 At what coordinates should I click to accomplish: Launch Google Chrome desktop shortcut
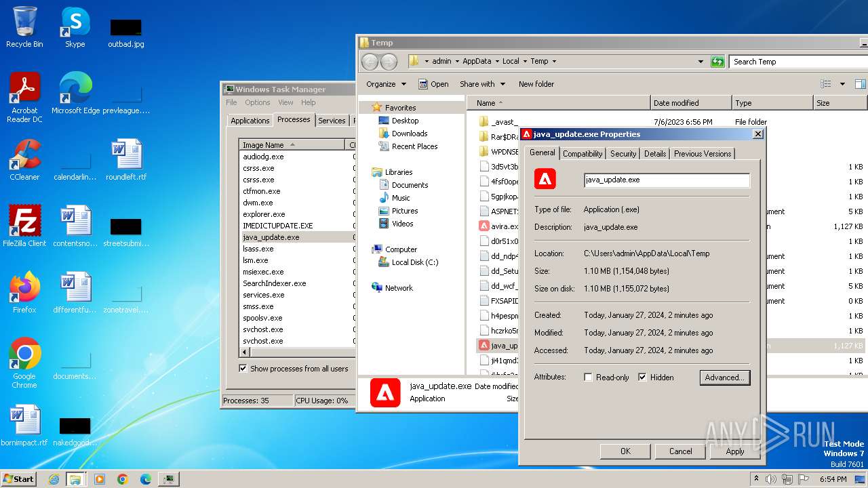point(24,363)
